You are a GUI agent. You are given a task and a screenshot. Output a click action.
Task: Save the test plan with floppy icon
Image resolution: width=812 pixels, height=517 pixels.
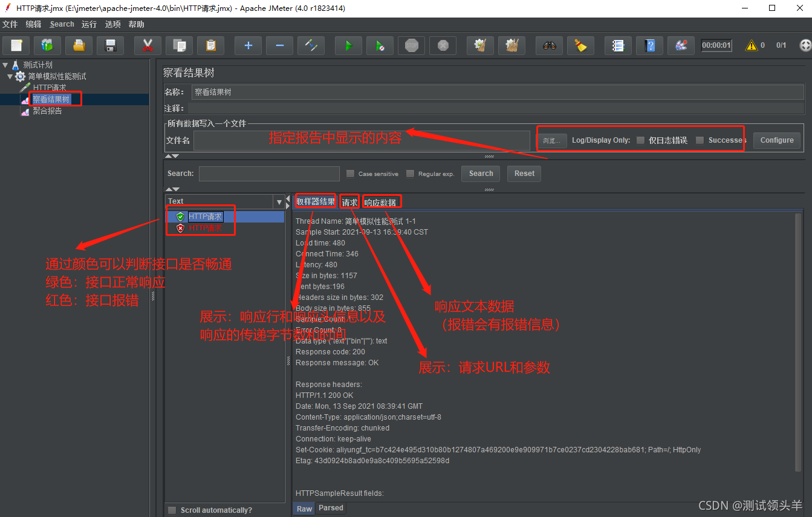[110, 45]
